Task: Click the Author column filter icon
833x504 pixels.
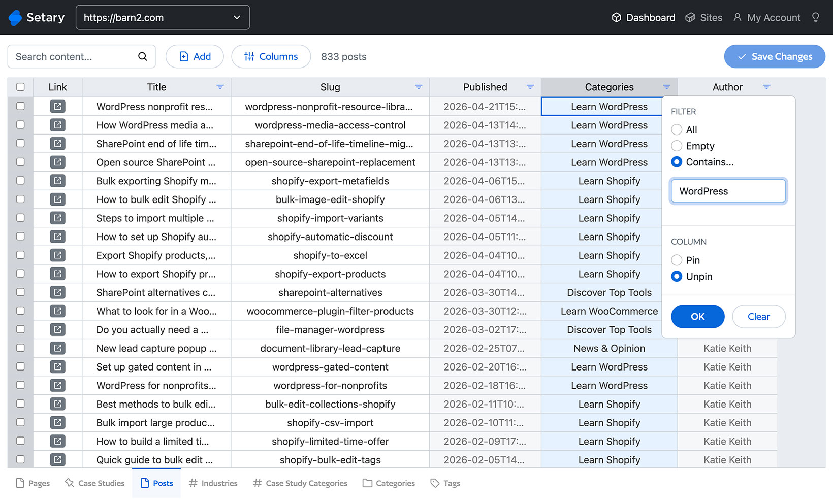Action: click(x=766, y=87)
